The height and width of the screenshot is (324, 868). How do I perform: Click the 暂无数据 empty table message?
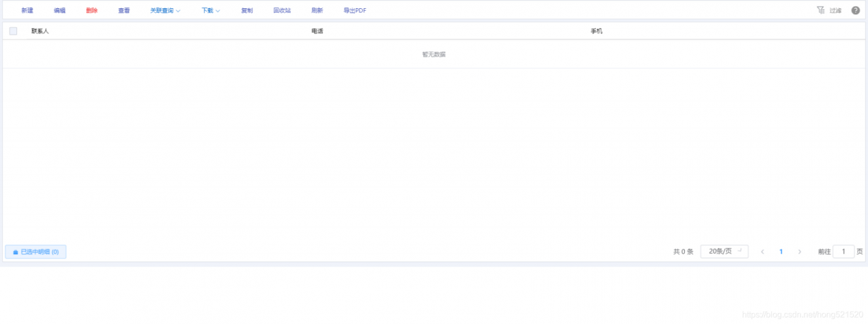point(434,54)
